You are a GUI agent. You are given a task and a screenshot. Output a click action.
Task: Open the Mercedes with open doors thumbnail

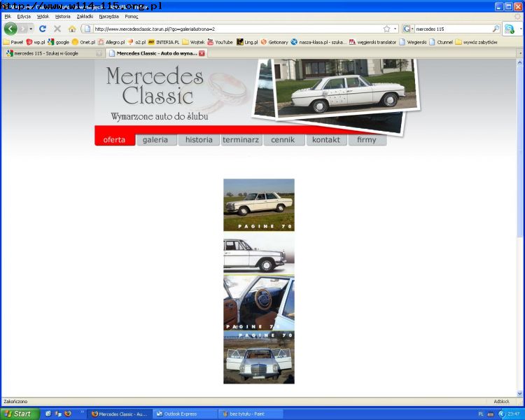259,357
